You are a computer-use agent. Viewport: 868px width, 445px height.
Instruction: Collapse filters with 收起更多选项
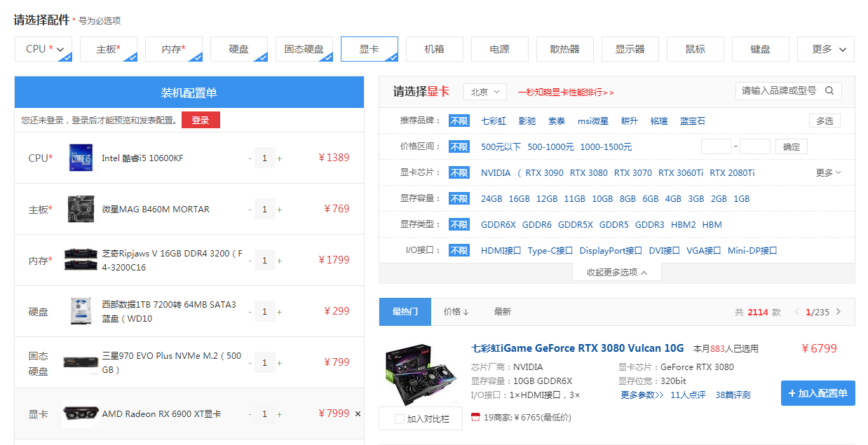tap(617, 272)
